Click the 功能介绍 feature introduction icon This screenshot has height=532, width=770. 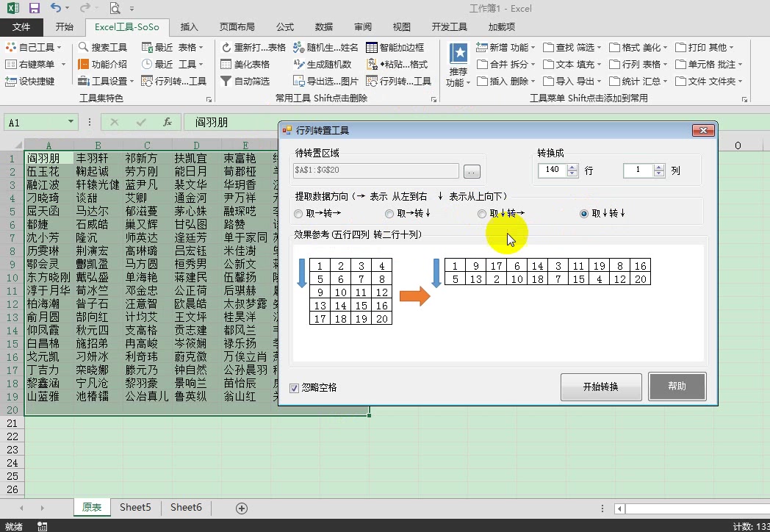109,64
